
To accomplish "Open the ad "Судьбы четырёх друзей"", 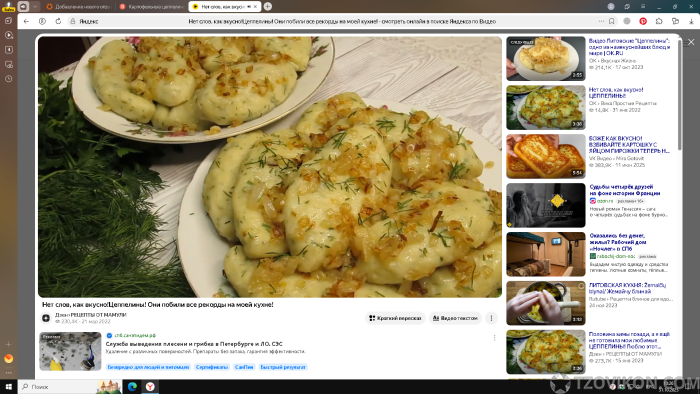I will pos(625,190).
